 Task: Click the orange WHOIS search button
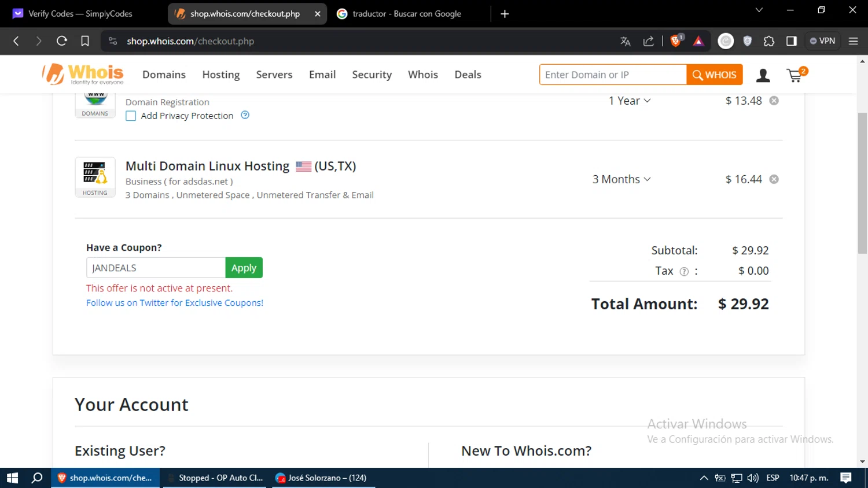(715, 75)
